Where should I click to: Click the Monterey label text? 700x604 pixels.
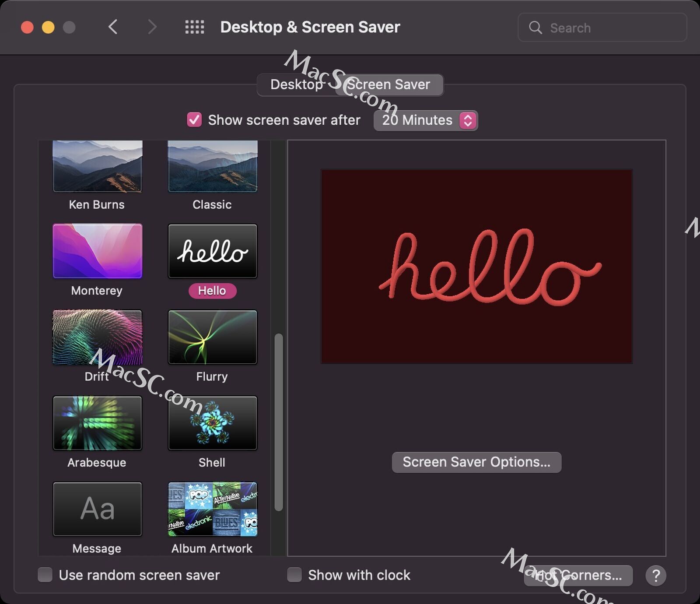click(x=97, y=291)
